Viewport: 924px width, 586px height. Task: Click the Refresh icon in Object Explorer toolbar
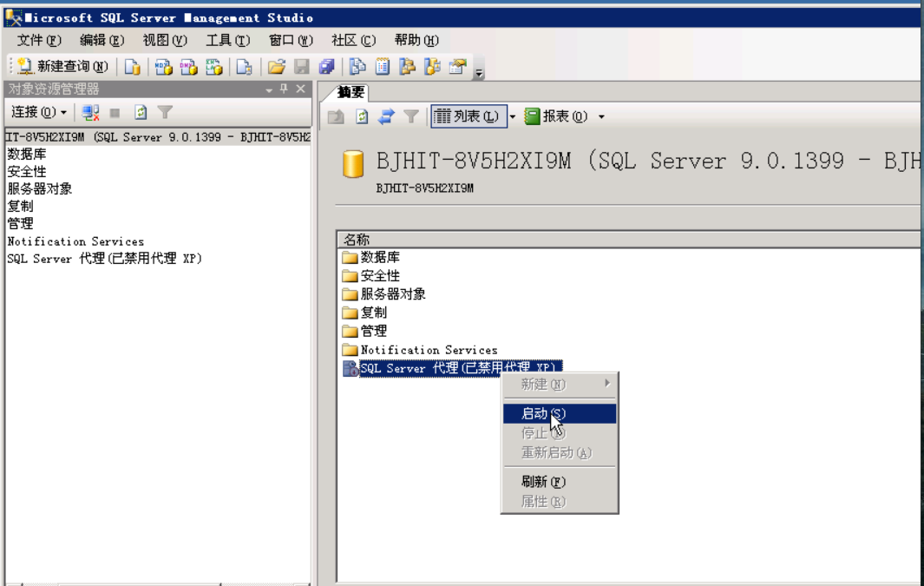[141, 113]
